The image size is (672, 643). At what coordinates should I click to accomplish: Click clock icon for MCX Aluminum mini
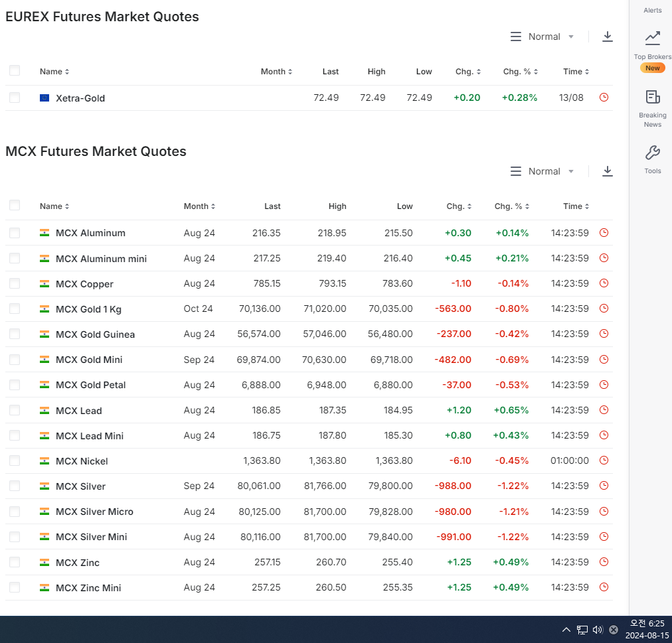[604, 258]
